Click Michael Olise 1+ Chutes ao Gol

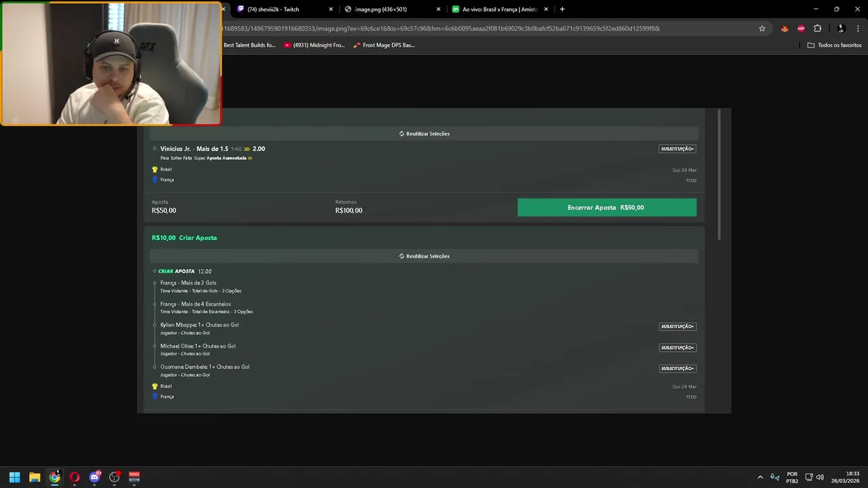pos(198,346)
